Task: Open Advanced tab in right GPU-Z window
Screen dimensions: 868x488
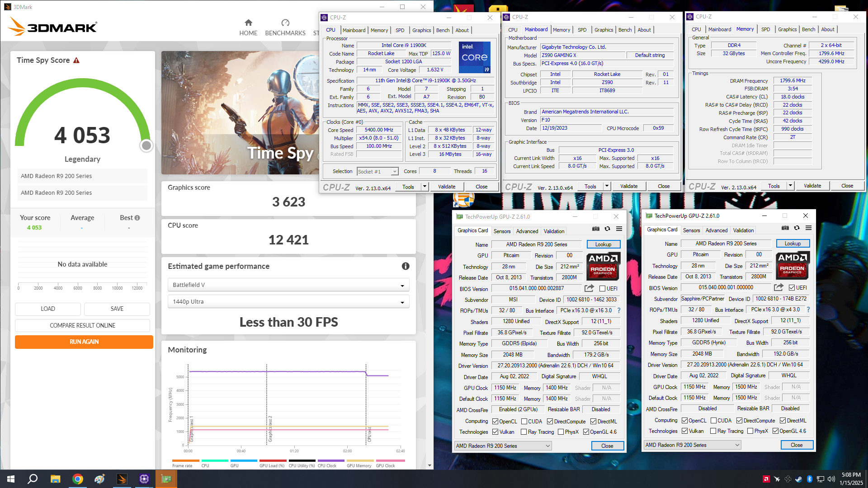Action: [717, 230]
